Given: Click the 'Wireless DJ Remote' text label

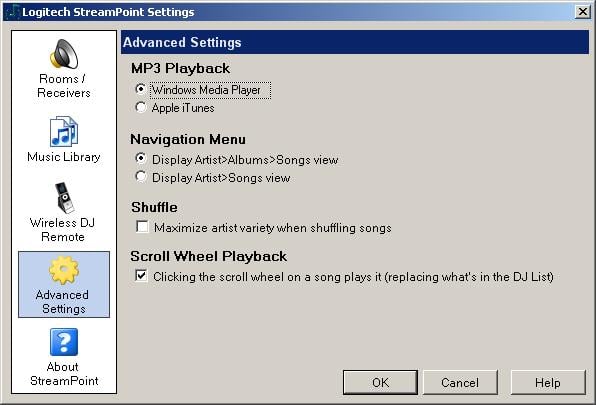Looking at the screenshot, I should [63, 230].
